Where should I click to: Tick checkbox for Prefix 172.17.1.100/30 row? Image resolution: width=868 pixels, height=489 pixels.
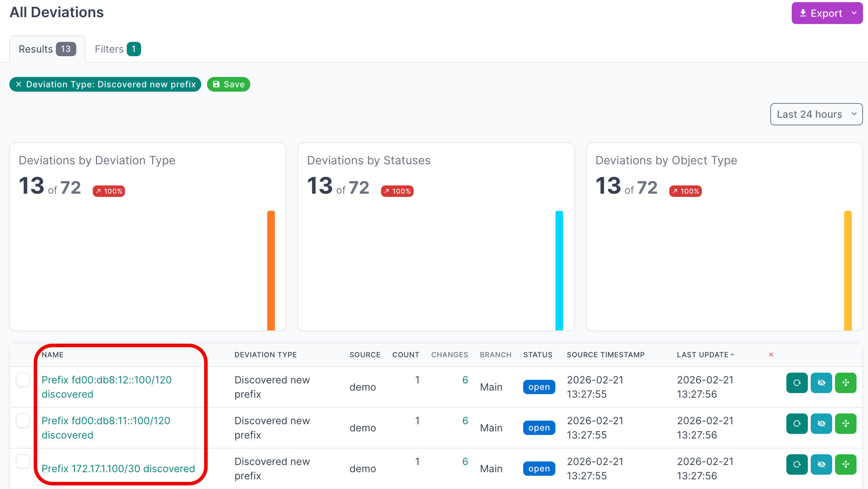(23, 461)
